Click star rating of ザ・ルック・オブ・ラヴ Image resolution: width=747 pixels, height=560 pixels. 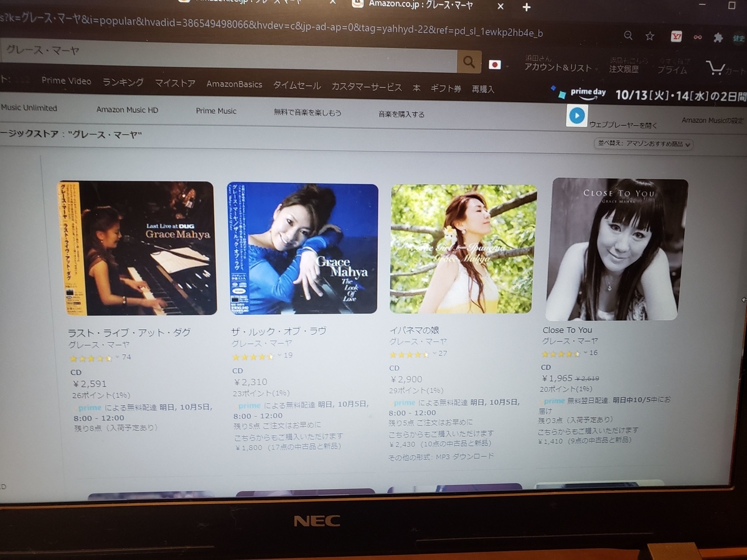click(x=253, y=357)
